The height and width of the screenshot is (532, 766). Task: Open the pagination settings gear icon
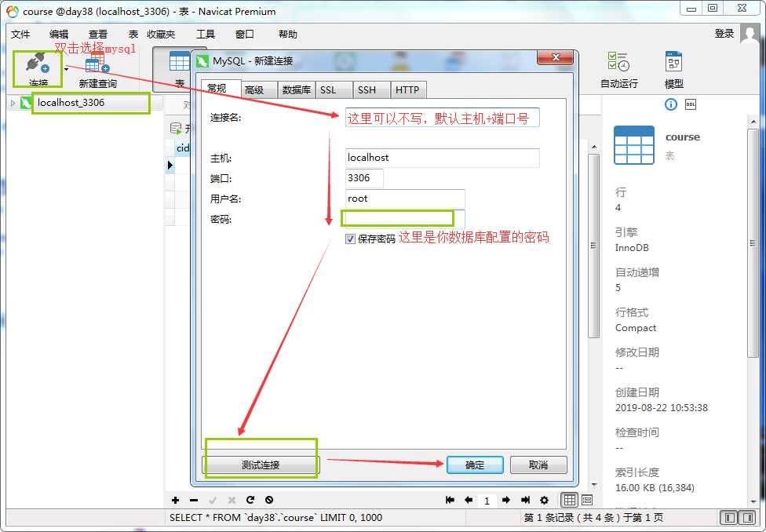[544, 500]
